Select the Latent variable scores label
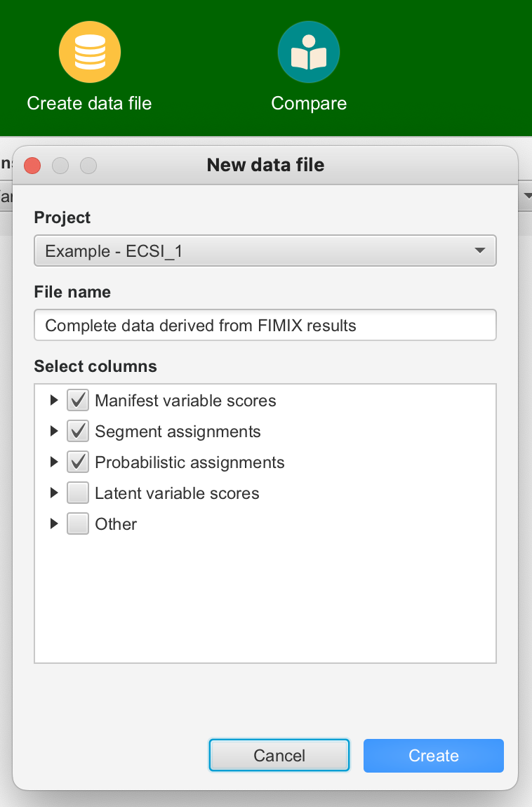This screenshot has height=807, width=532. click(x=177, y=493)
